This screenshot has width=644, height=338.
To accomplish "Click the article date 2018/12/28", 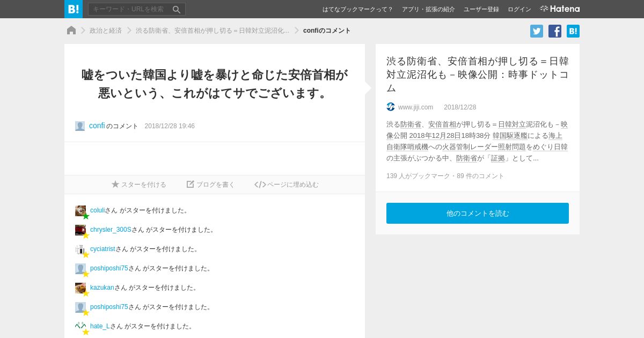I will [460, 107].
